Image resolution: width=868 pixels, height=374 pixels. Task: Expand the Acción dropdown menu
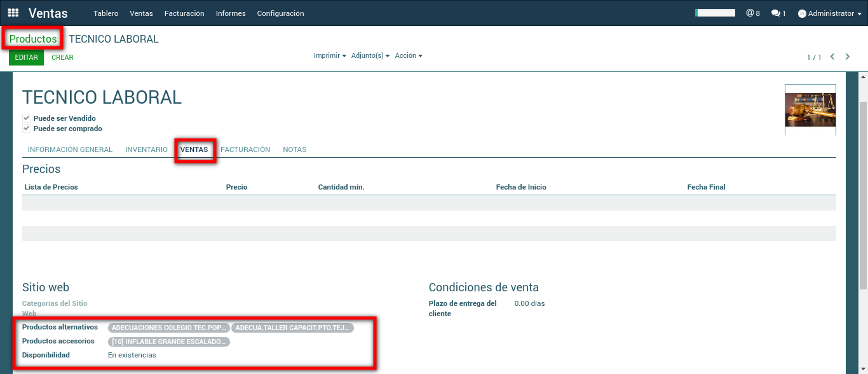point(409,56)
